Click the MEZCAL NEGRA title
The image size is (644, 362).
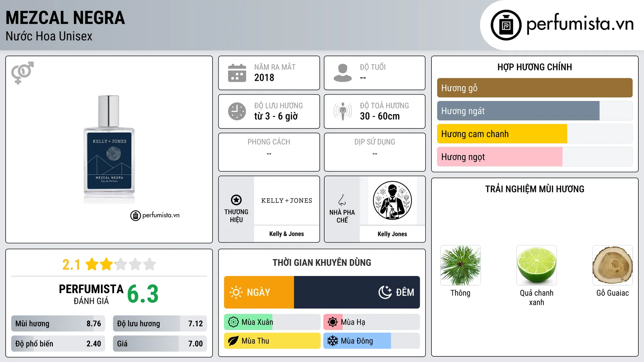[65, 18]
